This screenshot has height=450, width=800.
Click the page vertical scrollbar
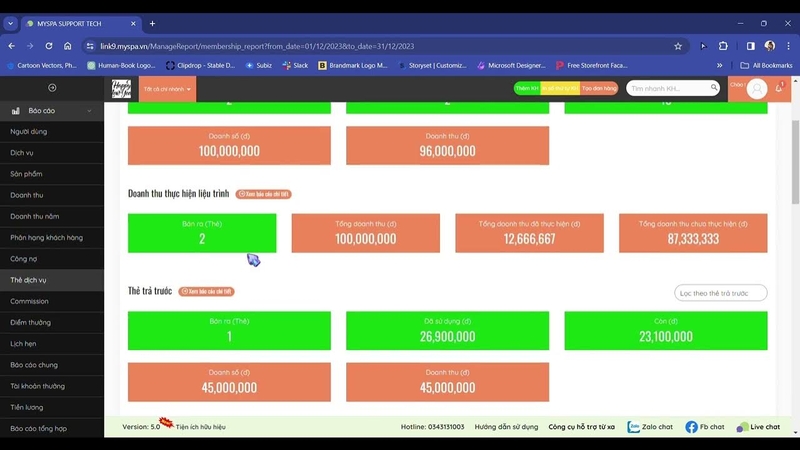[x=795, y=162]
